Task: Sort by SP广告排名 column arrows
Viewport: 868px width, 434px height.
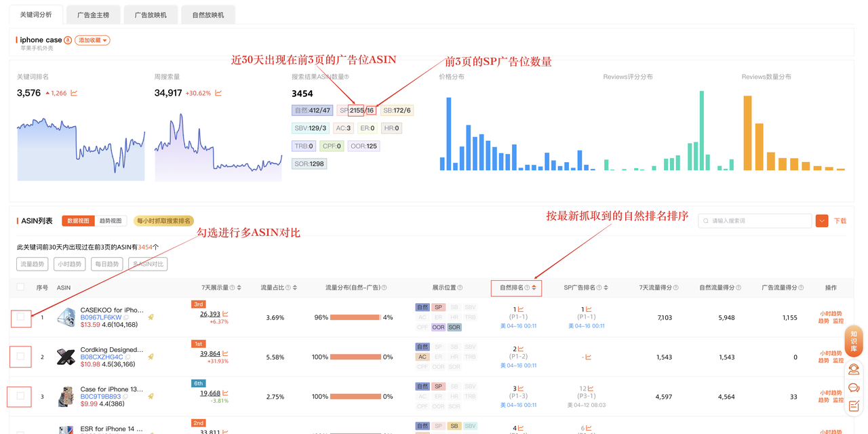Action: (606, 288)
